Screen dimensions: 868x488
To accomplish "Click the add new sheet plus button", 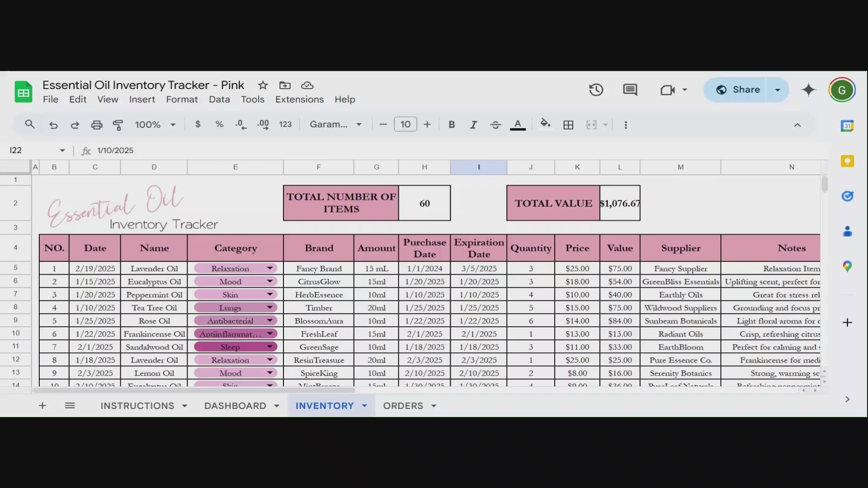I will coord(42,406).
